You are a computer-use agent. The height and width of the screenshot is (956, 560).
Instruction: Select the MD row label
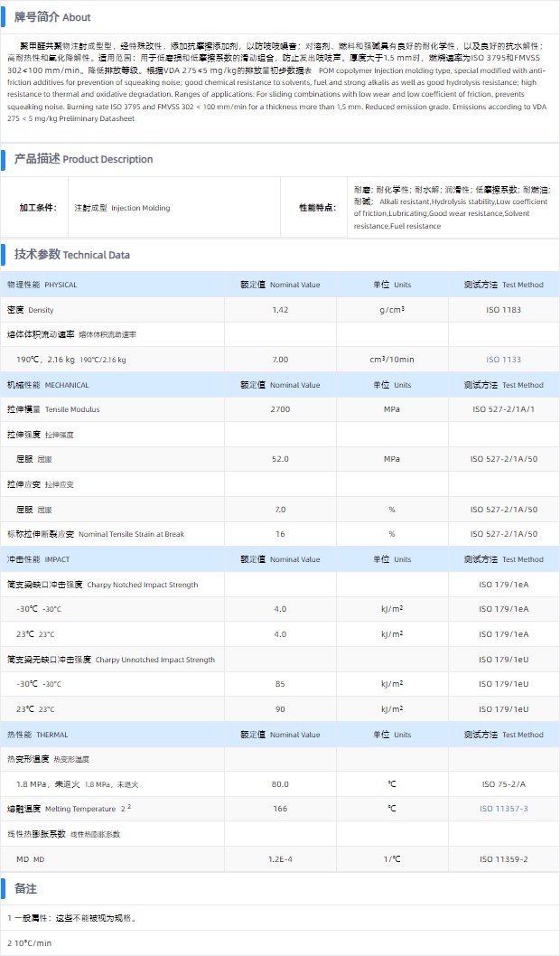click(31, 859)
